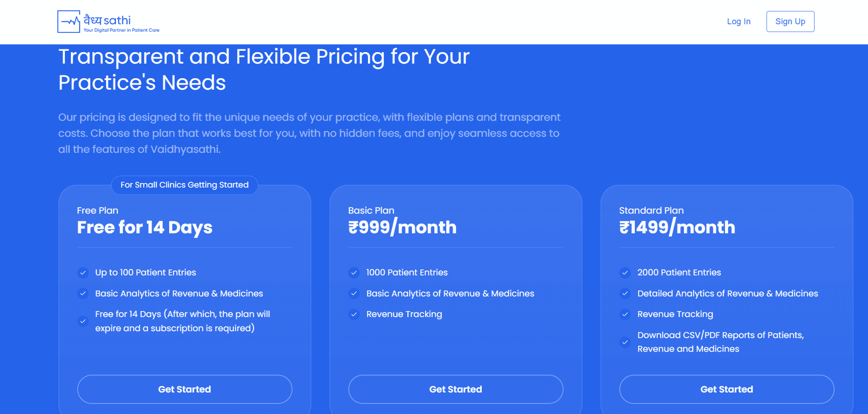Open the Log In link

pos(739,22)
